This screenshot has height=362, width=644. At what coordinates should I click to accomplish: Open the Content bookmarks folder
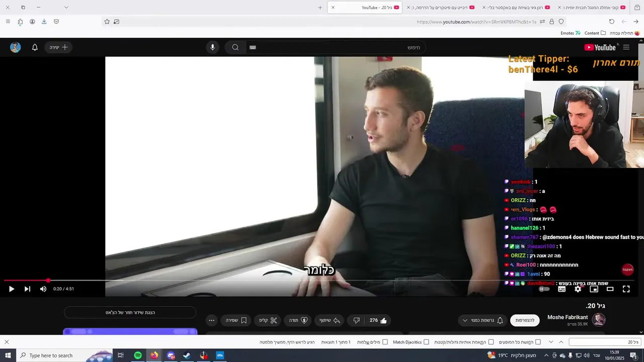pyautogui.click(x=595, y=33)
